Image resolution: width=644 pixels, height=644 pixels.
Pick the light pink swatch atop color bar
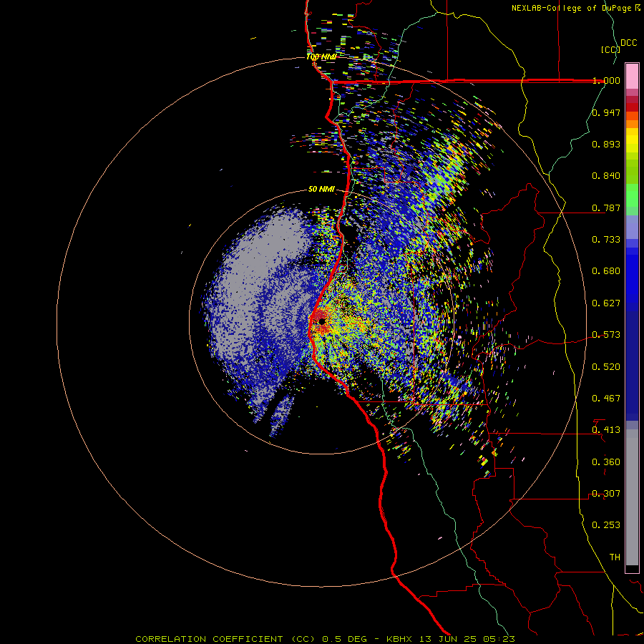click(632, 76)
